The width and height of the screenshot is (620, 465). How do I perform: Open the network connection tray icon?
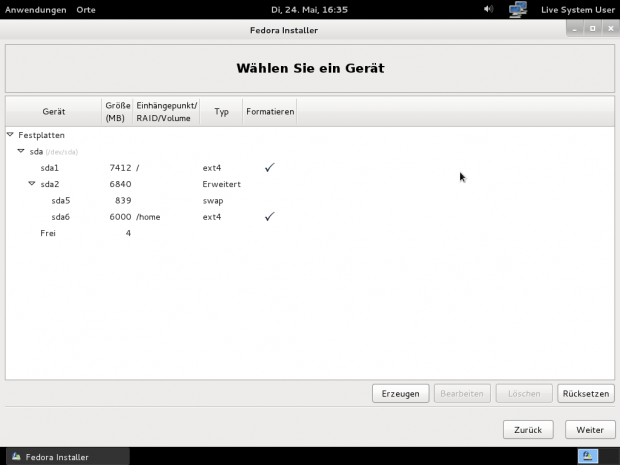(518, 9)
